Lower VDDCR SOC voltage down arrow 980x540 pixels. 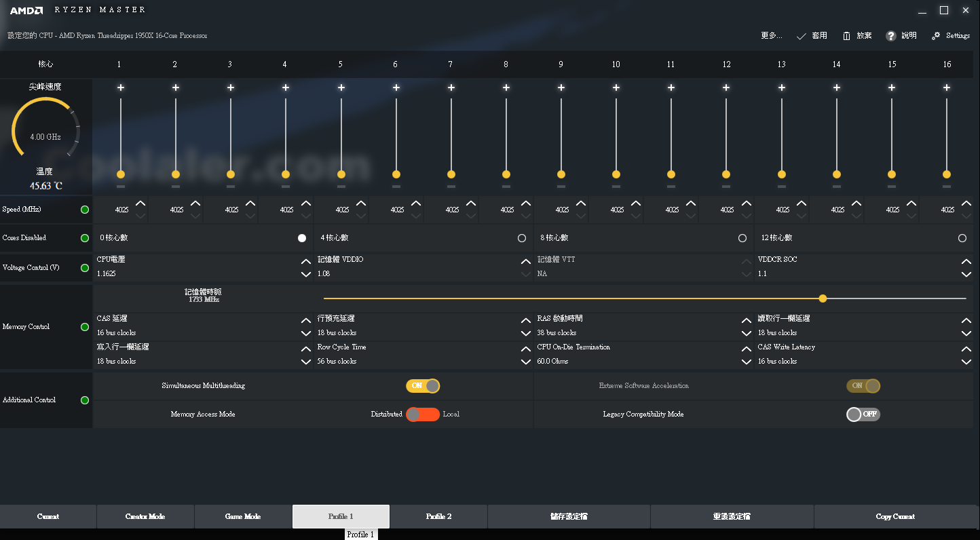[966, 274]
